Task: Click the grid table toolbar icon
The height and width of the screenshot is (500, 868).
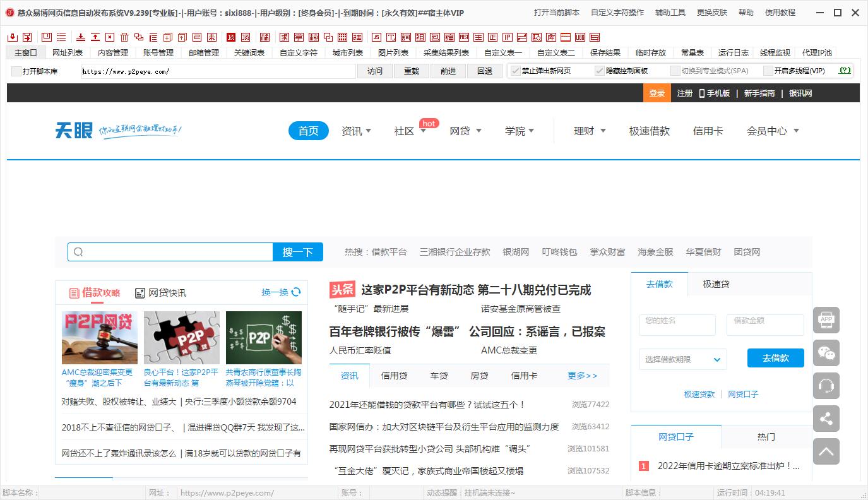Action: pos(342,37)
